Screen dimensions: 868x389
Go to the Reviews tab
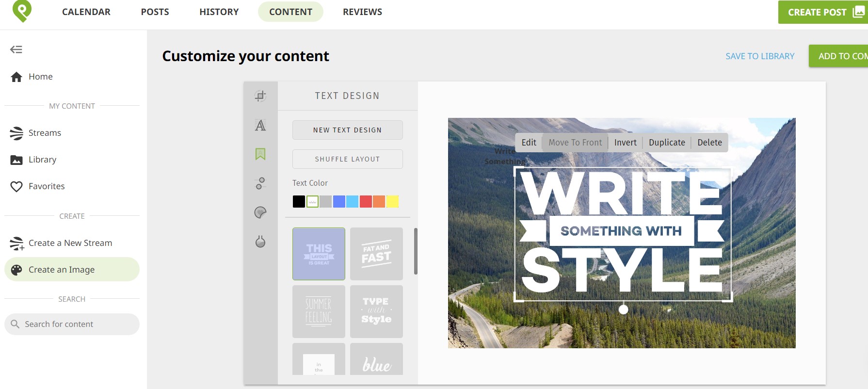click(363, 12)
